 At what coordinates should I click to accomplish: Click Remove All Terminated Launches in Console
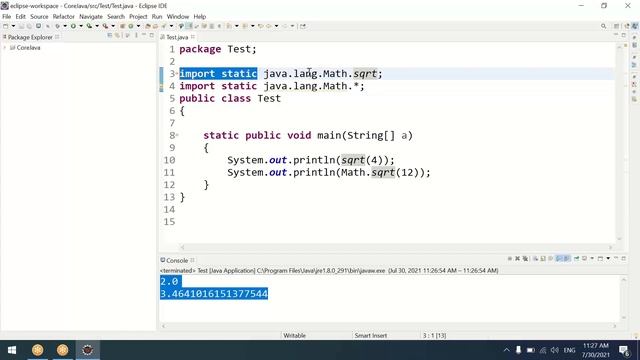point(525,259)
